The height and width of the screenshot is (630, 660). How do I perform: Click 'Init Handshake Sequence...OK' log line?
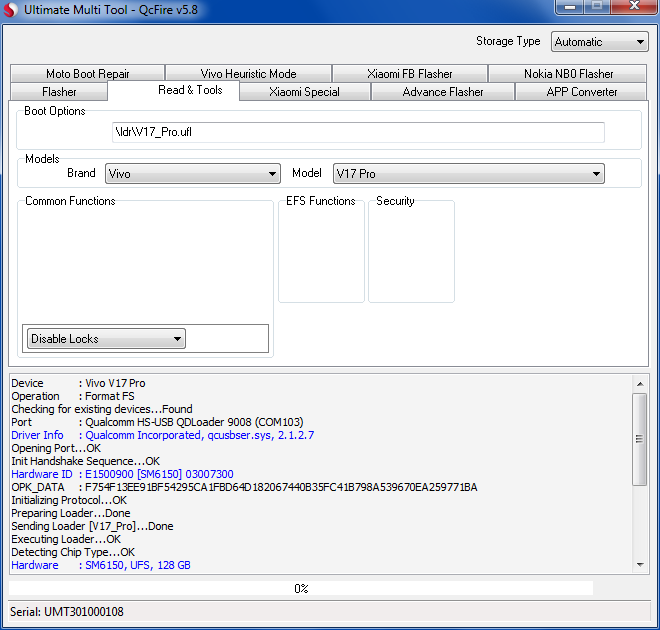point(85,461)
